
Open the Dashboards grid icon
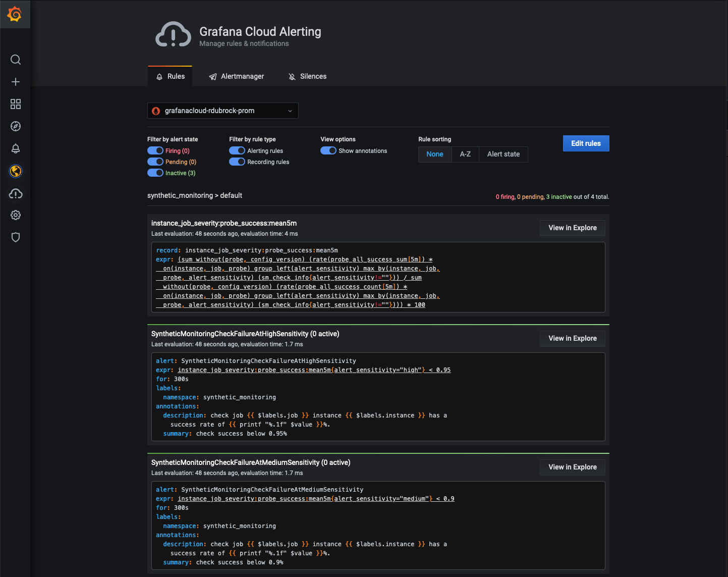pyautogui.click(x=16, y=104)
